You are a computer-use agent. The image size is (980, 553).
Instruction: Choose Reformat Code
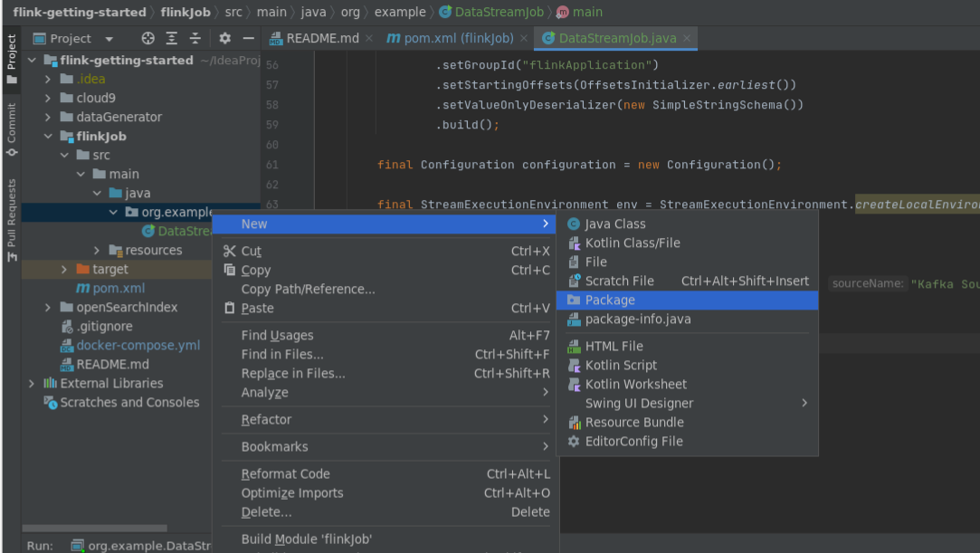tap(385, 474)
